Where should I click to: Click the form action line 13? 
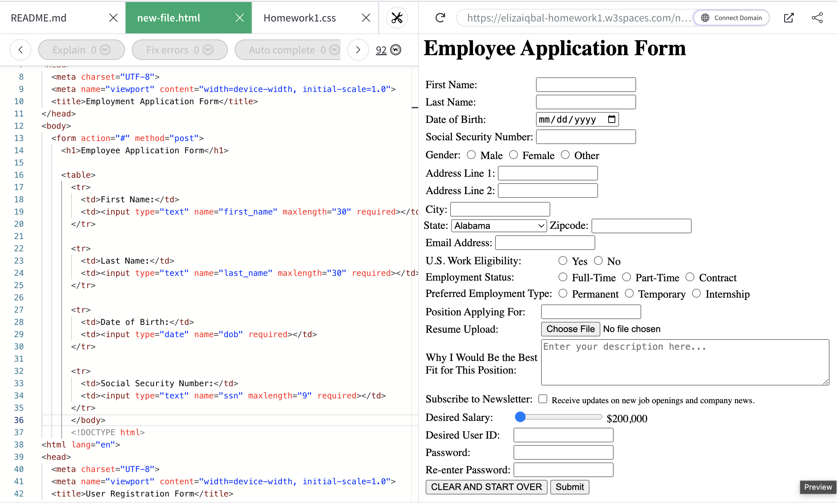pos(128,138)
